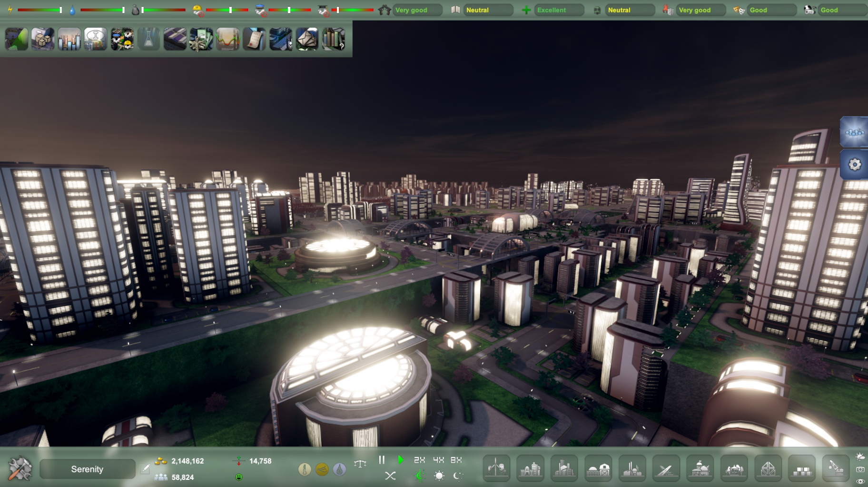Click the fire safety Very good status
Viewport: 868px width, 487px height.
click(701, 10)
